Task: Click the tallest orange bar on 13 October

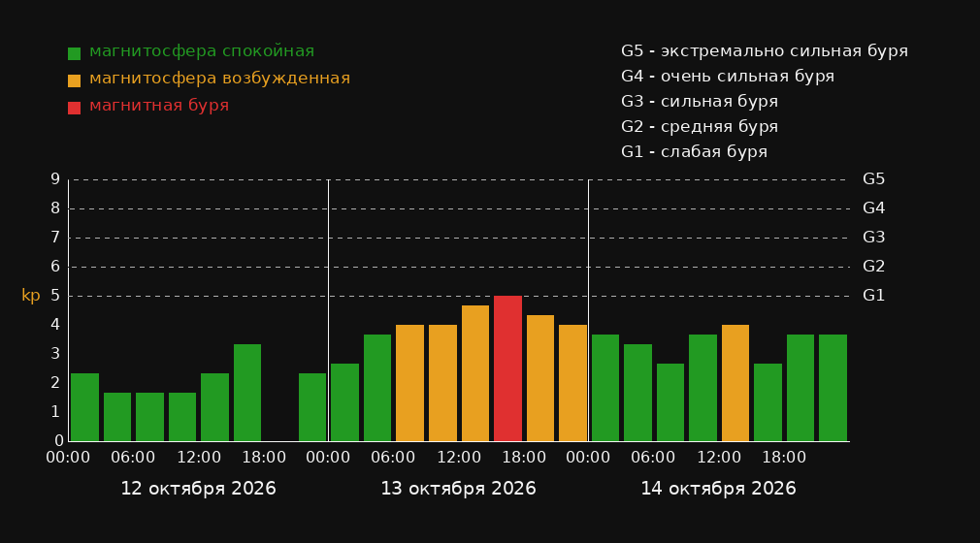Action: (x=475, y=373)
